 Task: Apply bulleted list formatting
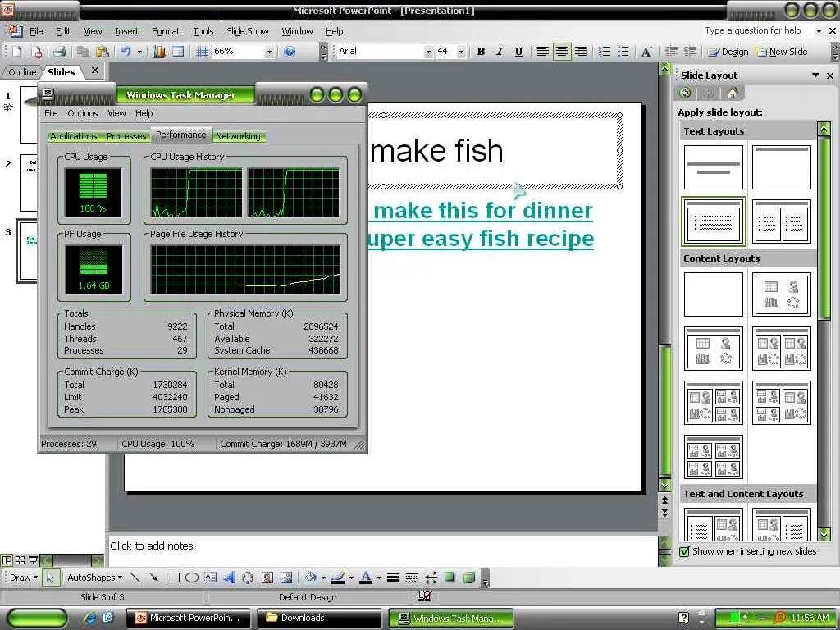click(623, 52)
